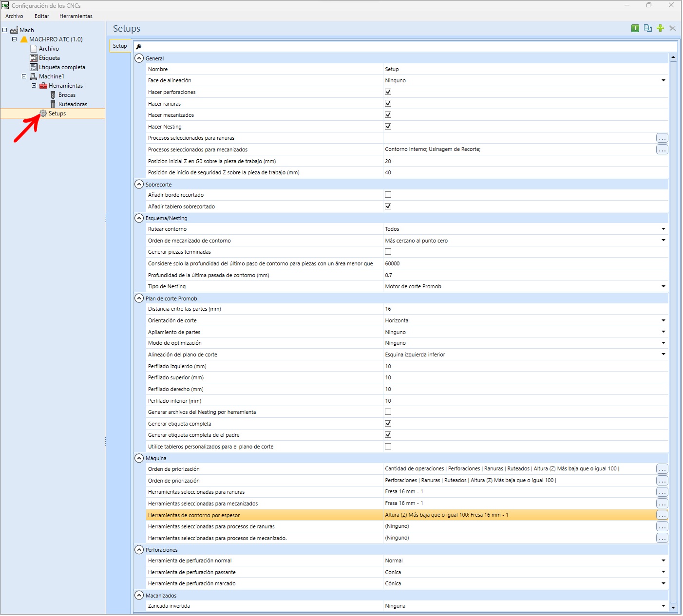Viewport: 683px width, 616px height.
Task: Toggle Hacer mecanizados checkbox
Action: (x=388, y=115)
